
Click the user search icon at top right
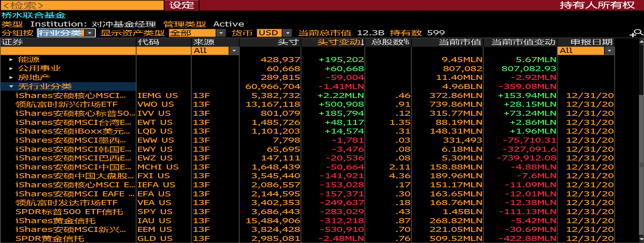(x=636, y=33)
